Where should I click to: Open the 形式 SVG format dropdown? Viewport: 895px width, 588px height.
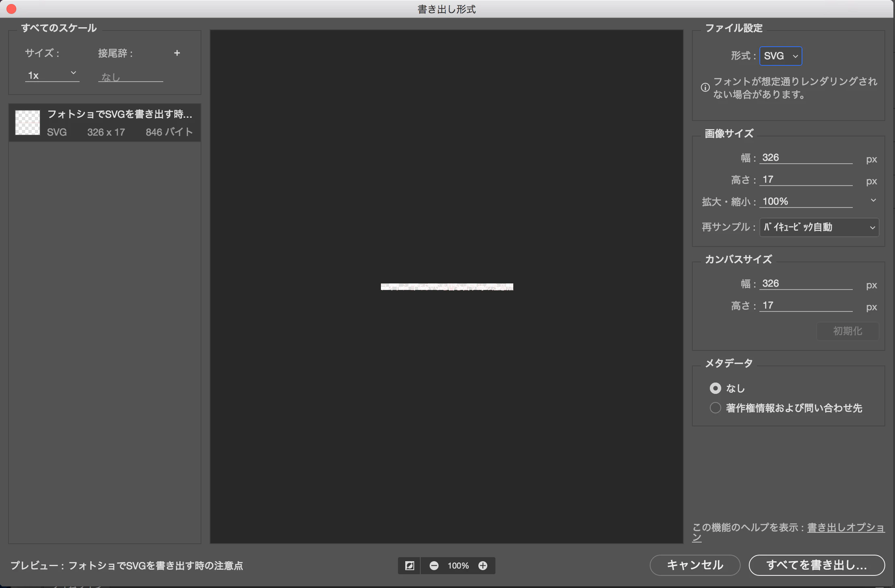(781, 56)
